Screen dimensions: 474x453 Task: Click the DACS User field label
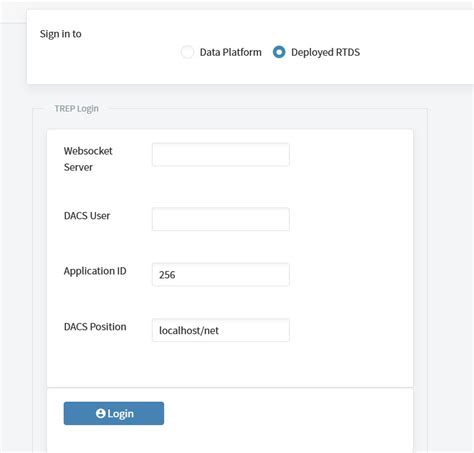(87, 216)
